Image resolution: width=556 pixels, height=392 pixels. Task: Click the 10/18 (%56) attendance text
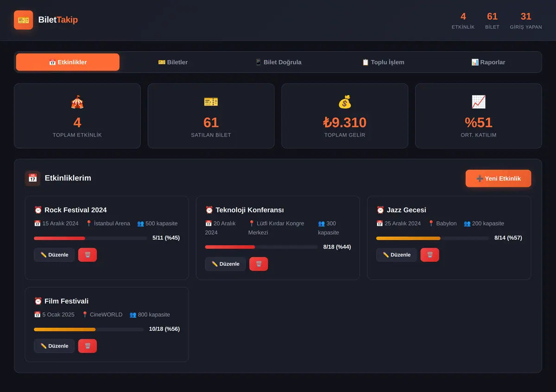tap(164, 329)
